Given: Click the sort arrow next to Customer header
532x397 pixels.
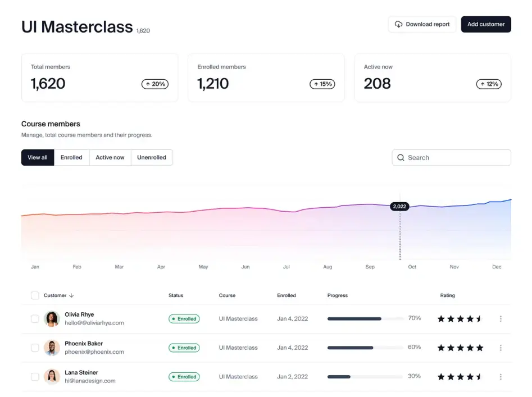Looking at the screenshot, I should pos(71,295).
